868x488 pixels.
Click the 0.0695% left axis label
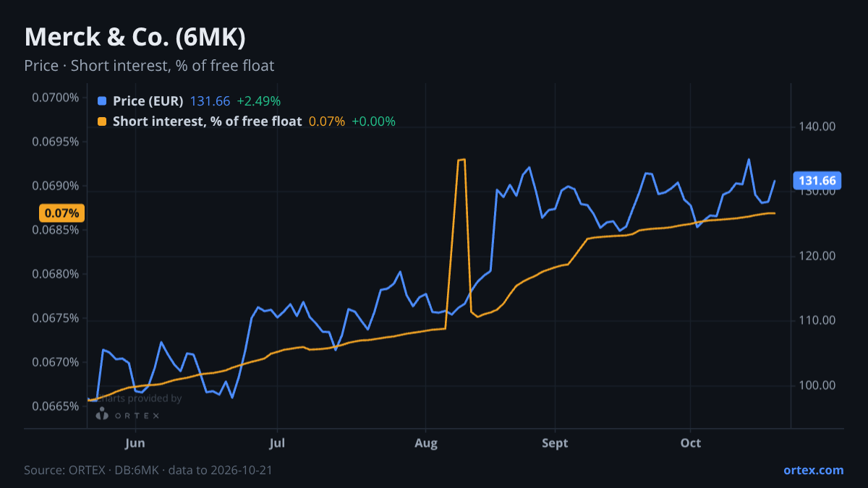(x=56, y=142)
